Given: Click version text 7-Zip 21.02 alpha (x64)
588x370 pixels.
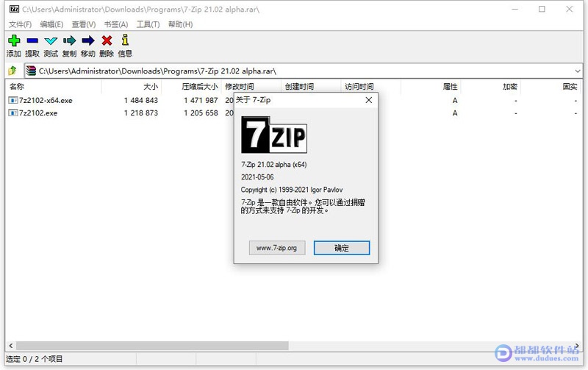Looking at the screenshot, I should pyautogui.click(x=273, y=164).
